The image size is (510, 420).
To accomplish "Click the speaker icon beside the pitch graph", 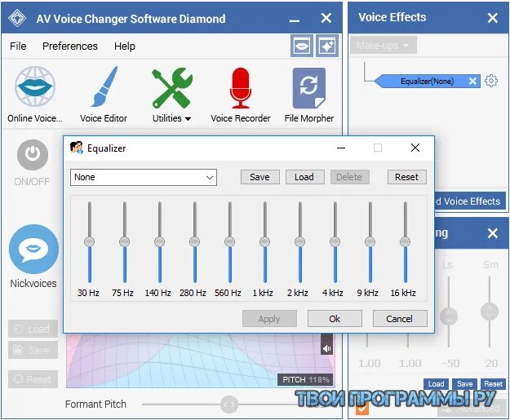I will click(x=326, y=349).
